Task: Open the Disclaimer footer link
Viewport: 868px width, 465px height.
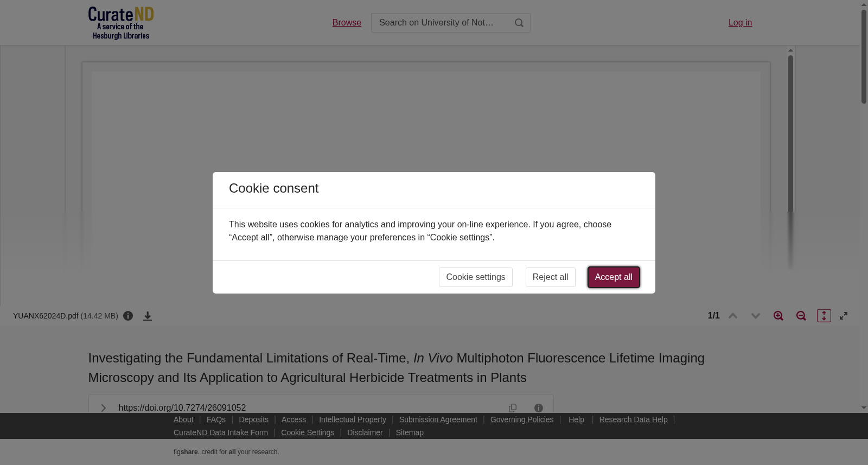Action: click(365, 432)
